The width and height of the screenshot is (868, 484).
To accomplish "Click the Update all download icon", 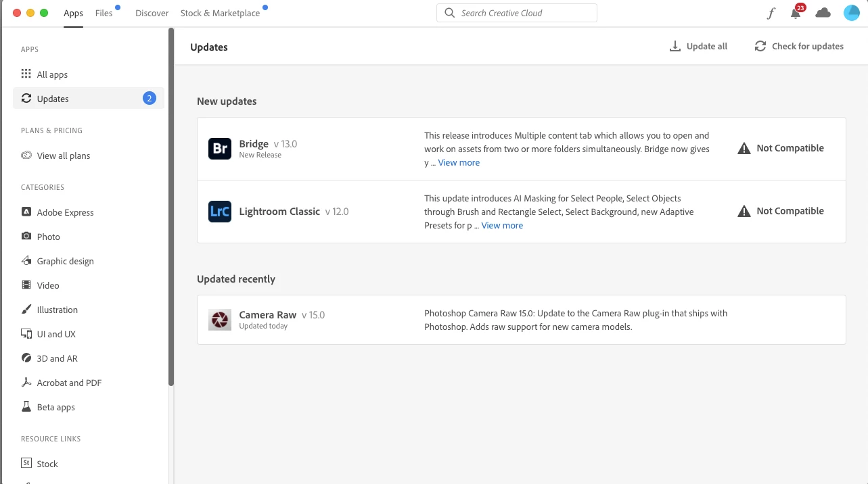I will coord(675,46).
